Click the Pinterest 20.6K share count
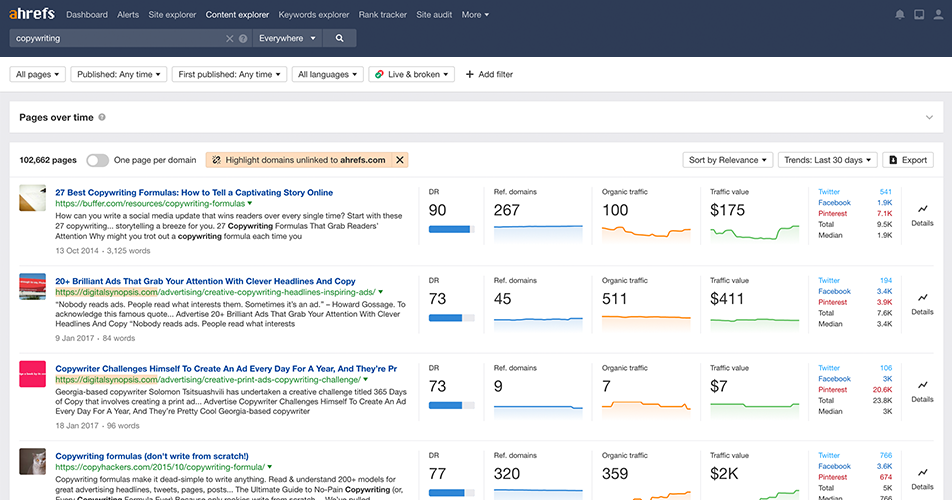 (882, 390)
